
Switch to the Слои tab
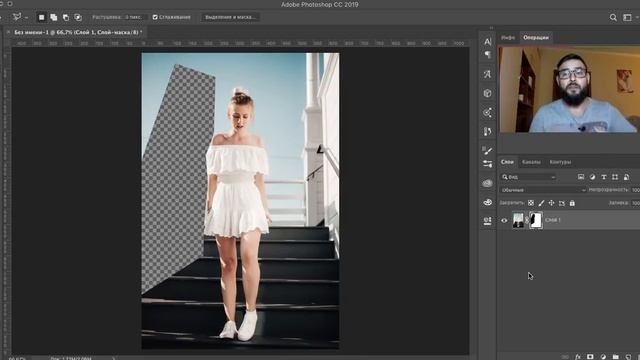(507, 162)
